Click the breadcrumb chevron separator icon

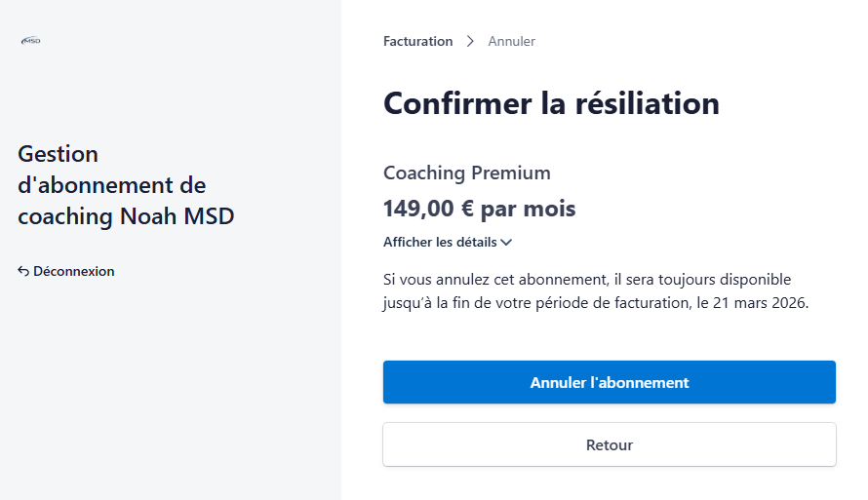(470, 41)
